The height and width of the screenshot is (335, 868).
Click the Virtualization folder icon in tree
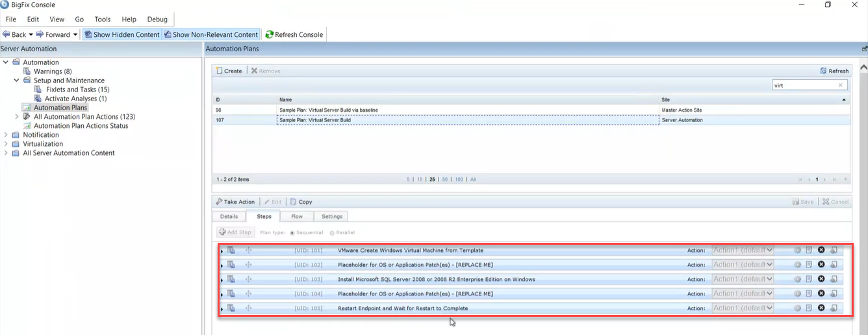pos(16,144)
